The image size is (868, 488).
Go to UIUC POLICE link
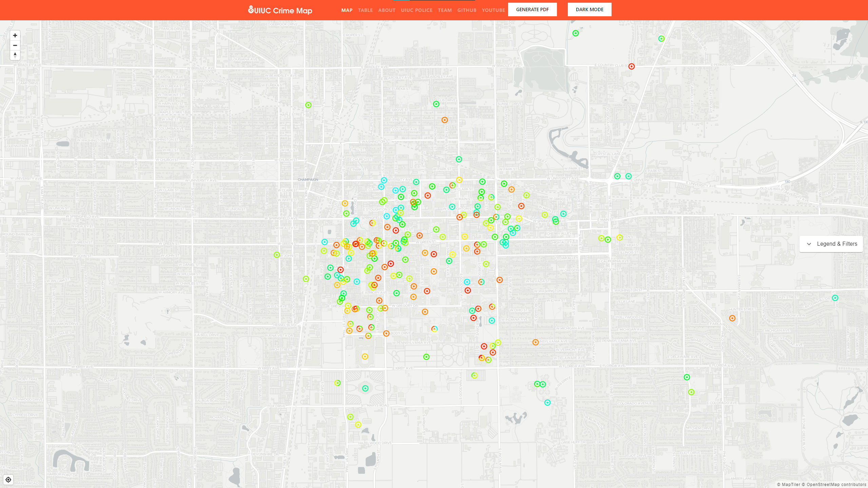click(x=417, y=10)
